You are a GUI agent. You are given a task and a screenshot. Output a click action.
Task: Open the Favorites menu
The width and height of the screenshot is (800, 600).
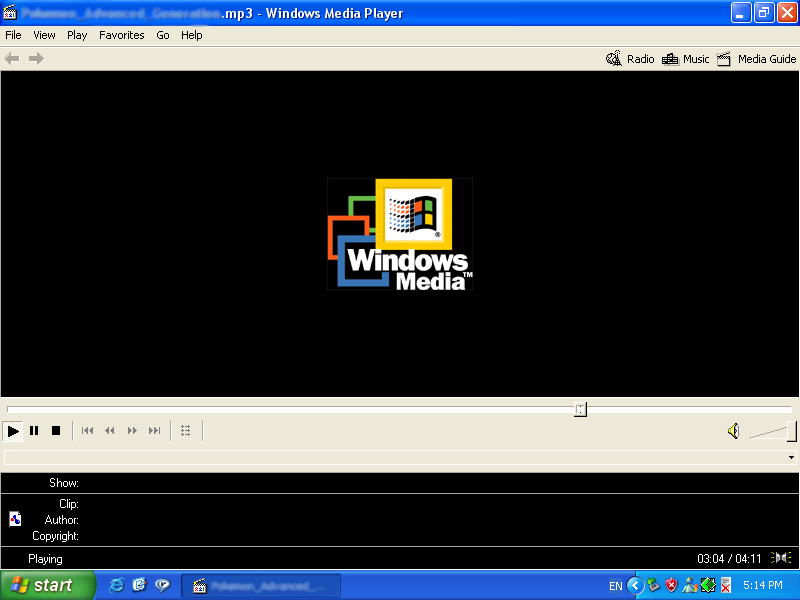(121, 35)
